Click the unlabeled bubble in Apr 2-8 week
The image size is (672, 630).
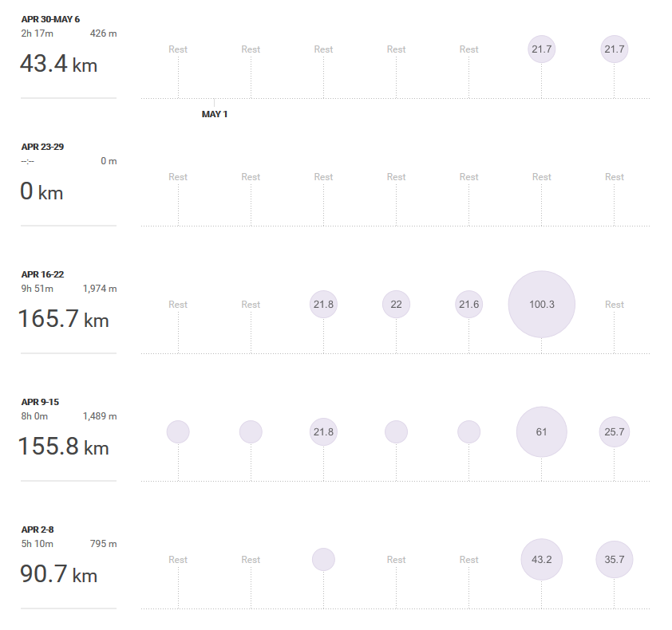pyautogui.click(x=323, y=560)
